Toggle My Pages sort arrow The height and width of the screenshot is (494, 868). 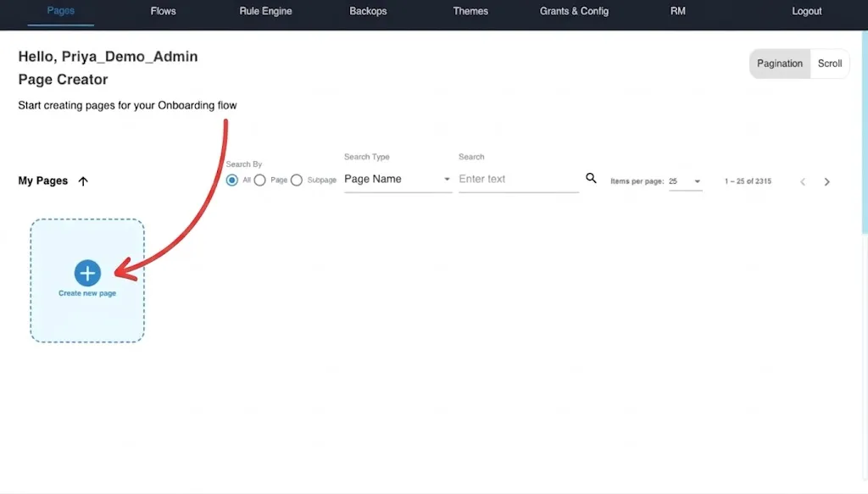click(x=83, y=180)
